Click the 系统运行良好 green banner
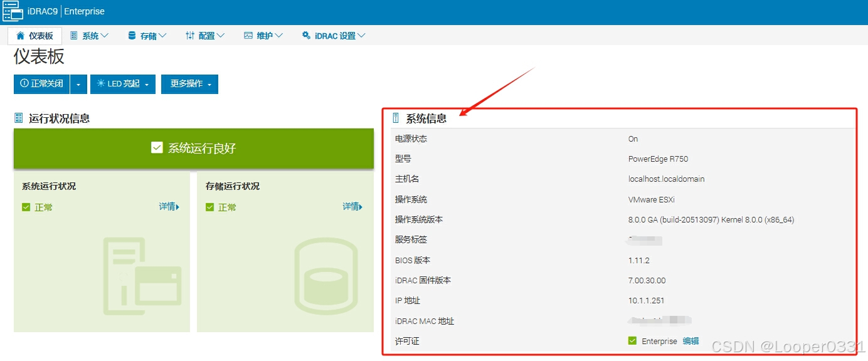Image resolution: width=868 pixels, height=361 pixels. tap(194, 149)
